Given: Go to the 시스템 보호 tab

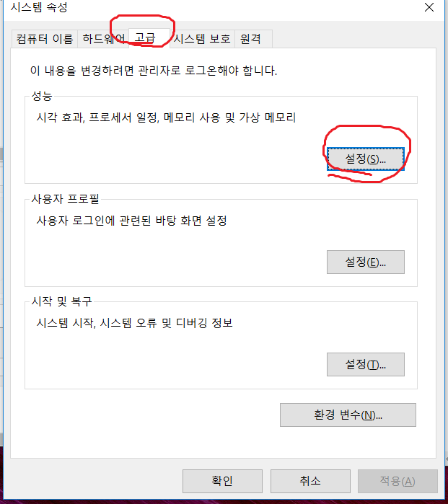Looking at the screenshot, I should click(x=202, y=39).
